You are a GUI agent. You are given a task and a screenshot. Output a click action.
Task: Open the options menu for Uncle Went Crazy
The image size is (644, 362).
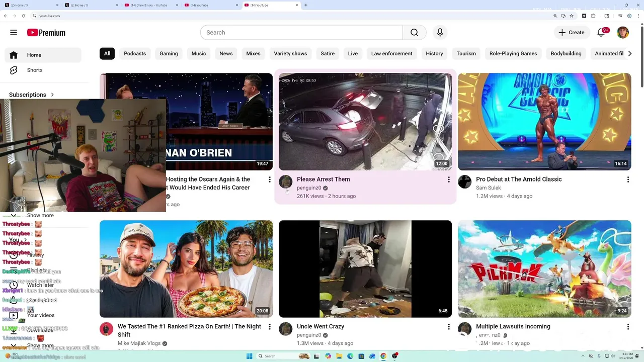[x=449, y=327]
